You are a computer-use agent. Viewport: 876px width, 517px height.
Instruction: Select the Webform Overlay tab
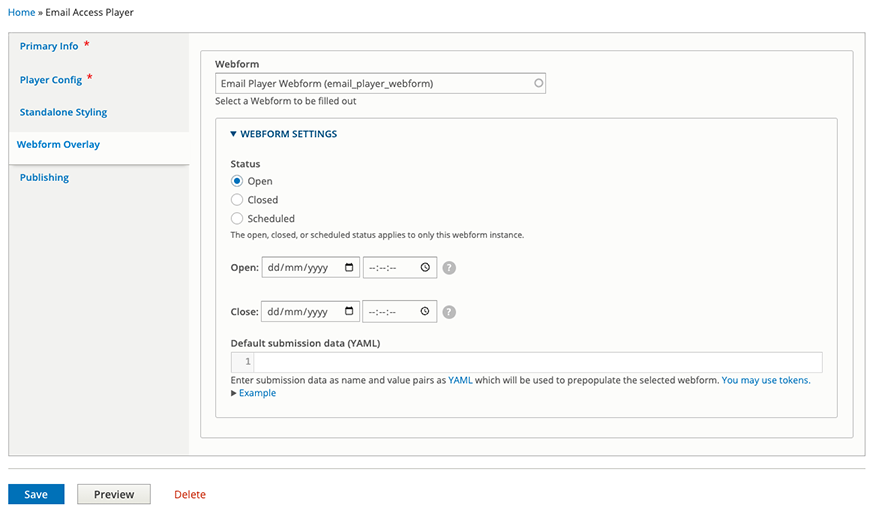(58, 144)
